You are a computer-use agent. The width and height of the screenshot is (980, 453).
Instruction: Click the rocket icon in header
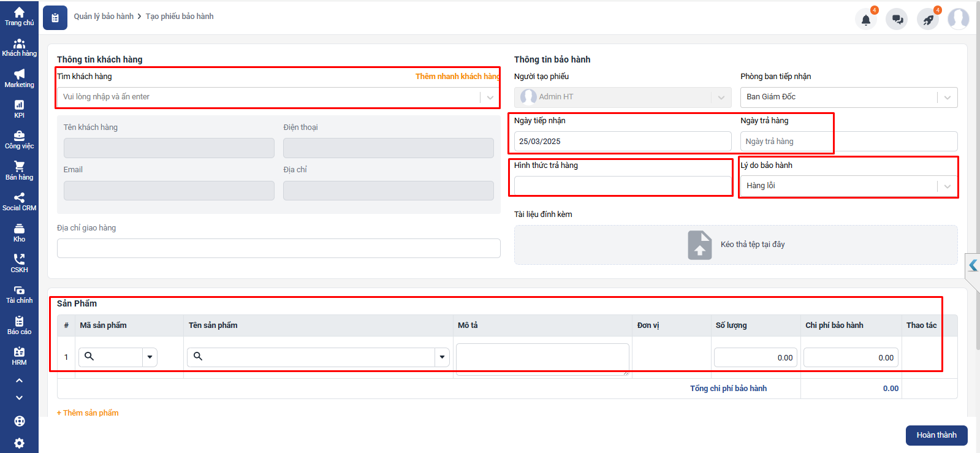(928, 20)
